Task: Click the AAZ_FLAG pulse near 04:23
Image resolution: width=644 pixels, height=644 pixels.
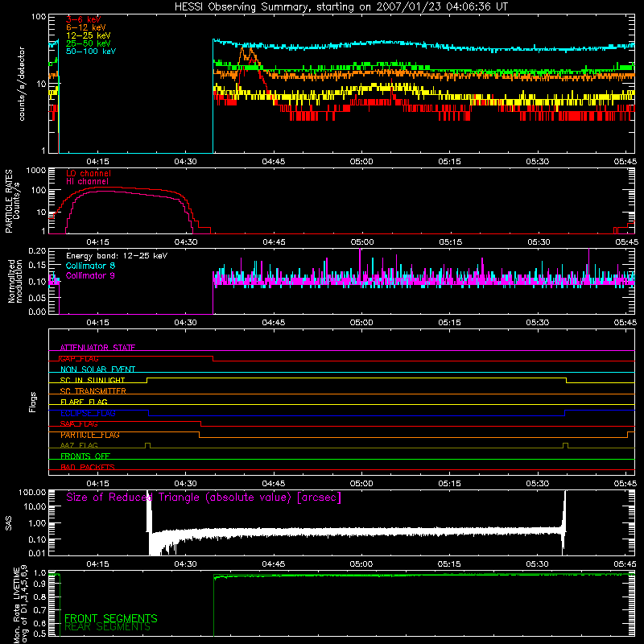Action: click(x=148, y=445)
